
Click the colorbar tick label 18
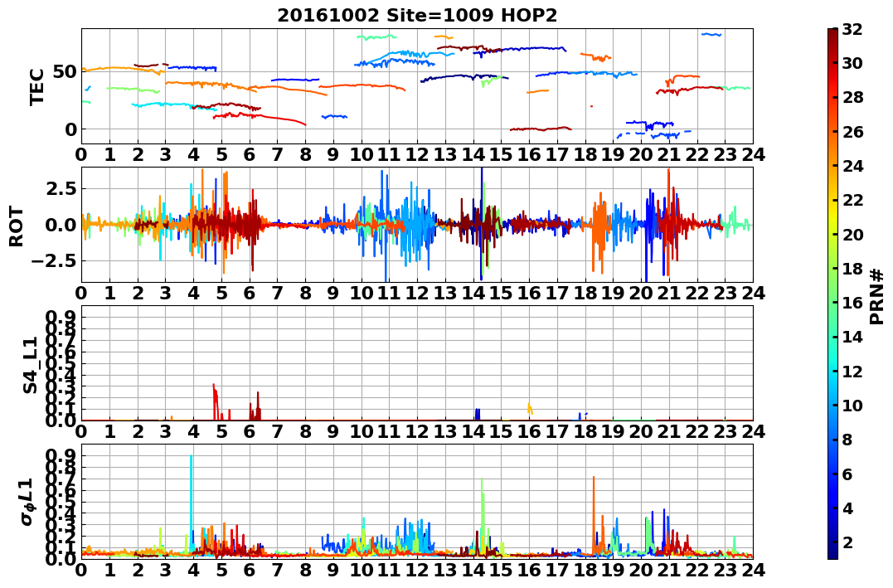coord(852,269)
